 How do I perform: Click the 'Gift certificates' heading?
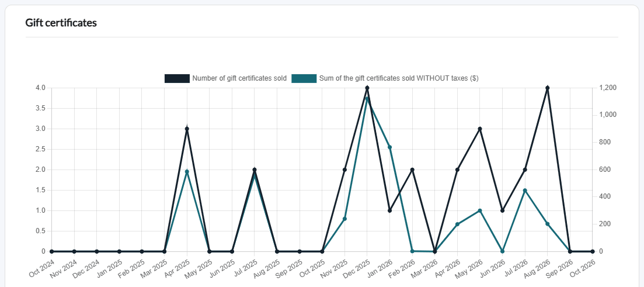(x=61, y=23)
